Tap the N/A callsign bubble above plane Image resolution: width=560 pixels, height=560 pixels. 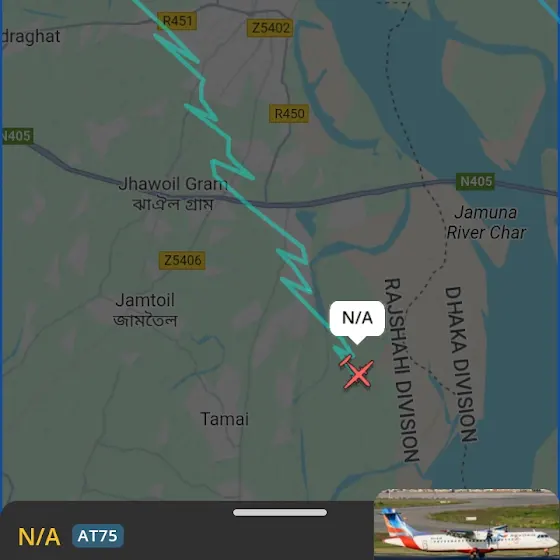pyautogui.click(x=357, y=318)
